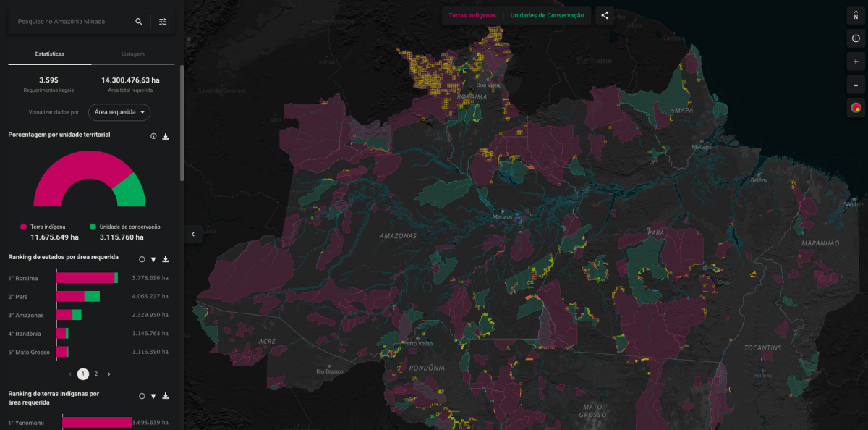Download the ranking de estados data
The height and width of the screenshot is (430, 868).
tap(166, 259)
